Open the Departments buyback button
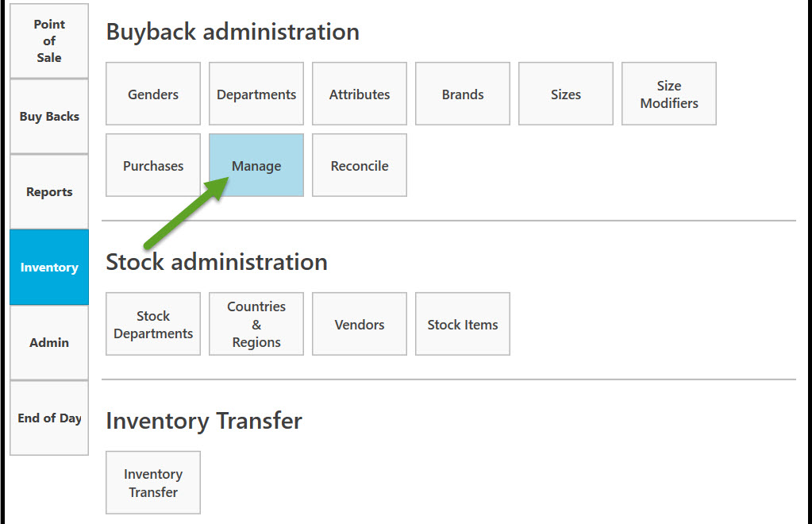This screenshot has width=812, height=524. pyautogui.click(x=256, y=94)
